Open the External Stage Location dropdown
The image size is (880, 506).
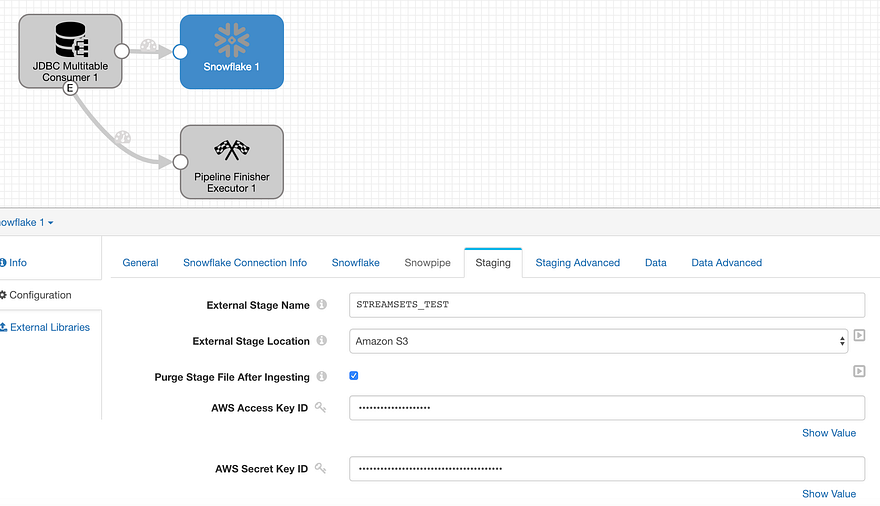(x=598, y=341)
